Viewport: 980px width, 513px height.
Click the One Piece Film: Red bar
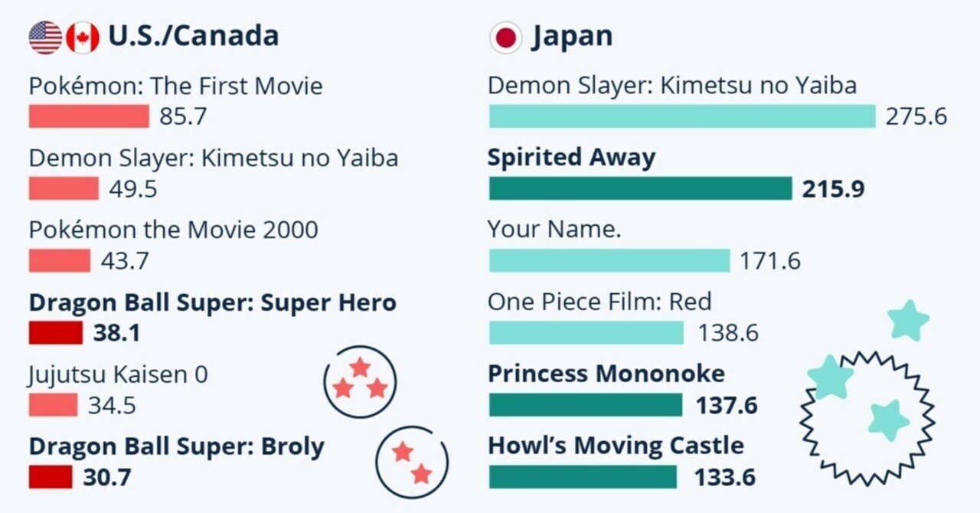click(586, 332)
